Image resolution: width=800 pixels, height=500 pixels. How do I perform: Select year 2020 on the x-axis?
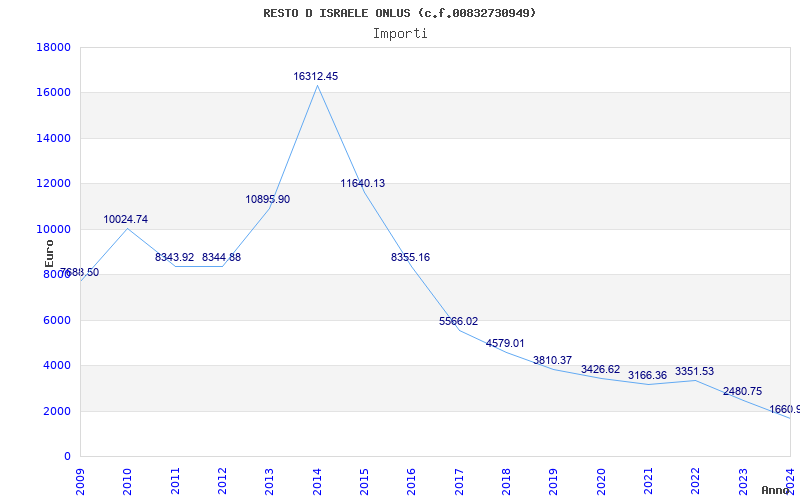[601, 482]
